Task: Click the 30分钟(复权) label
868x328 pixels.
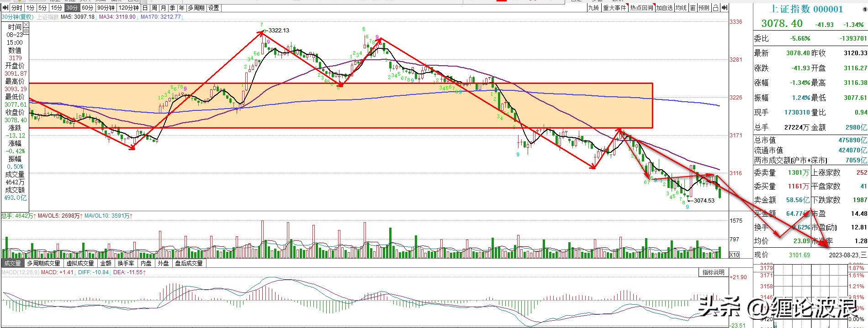Action: click(x=18, y=17)
